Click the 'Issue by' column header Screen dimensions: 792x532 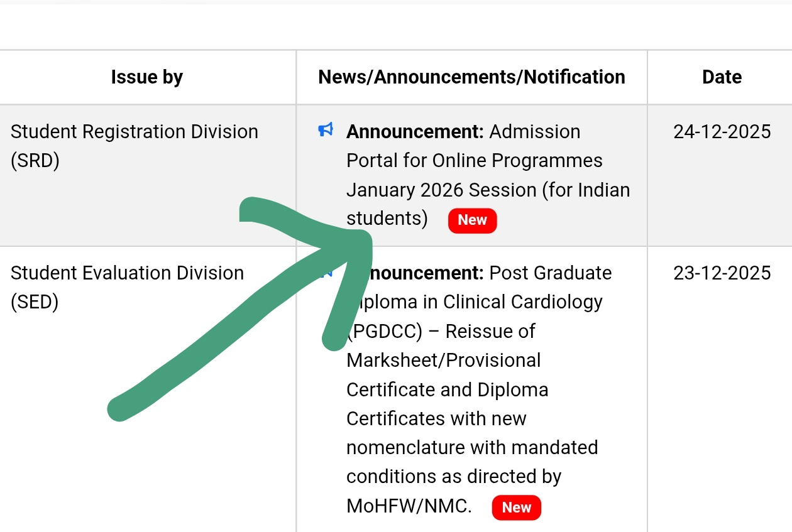pyautogui.click(x=147, y=77)
